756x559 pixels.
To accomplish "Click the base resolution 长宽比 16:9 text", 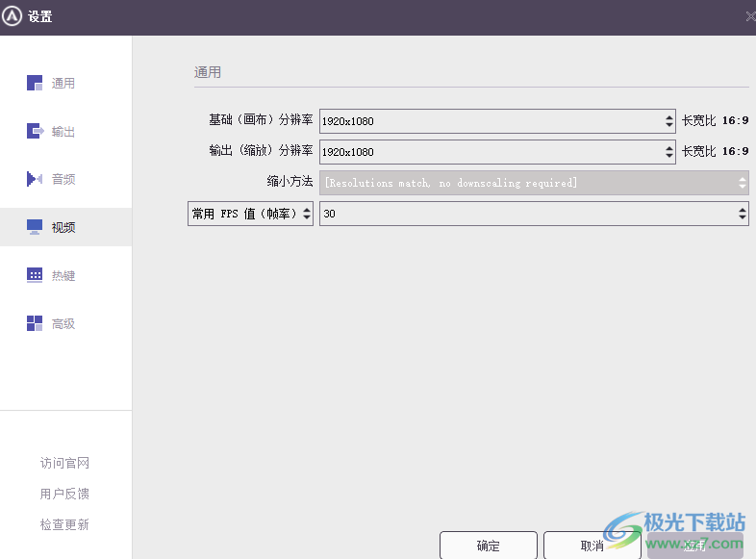I will (716, 120).
